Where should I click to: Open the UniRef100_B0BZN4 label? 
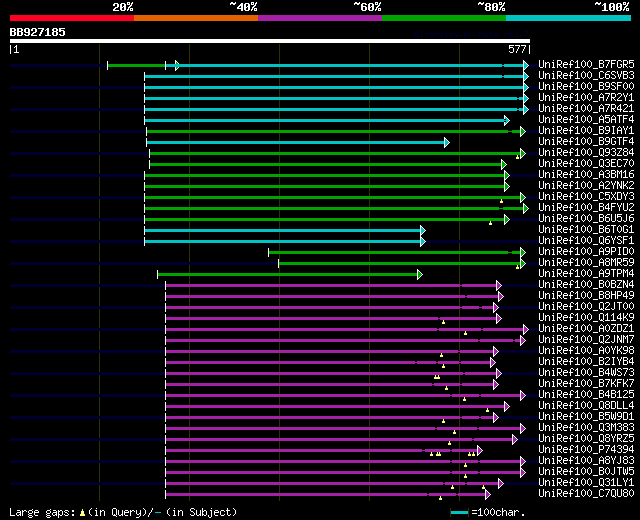(x=586, y=285)
